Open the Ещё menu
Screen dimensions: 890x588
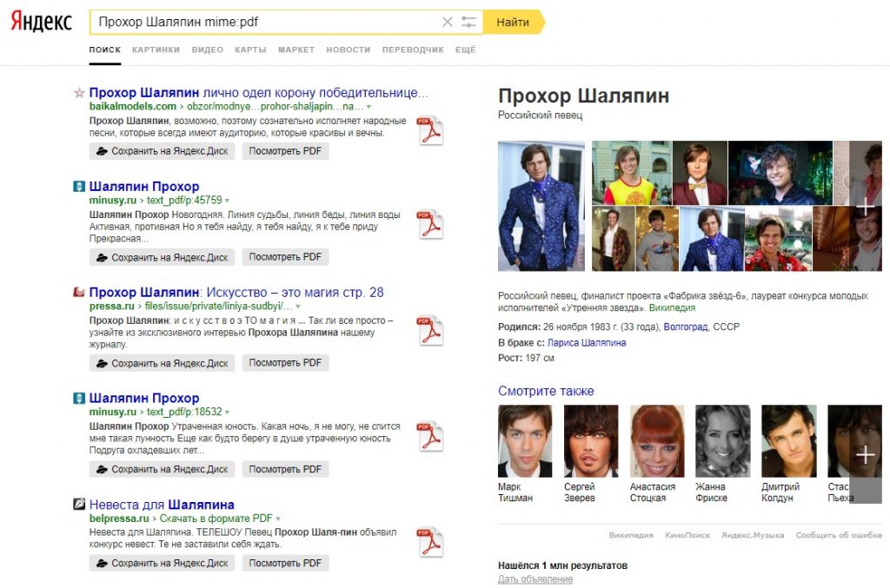(x=465, y=50)
